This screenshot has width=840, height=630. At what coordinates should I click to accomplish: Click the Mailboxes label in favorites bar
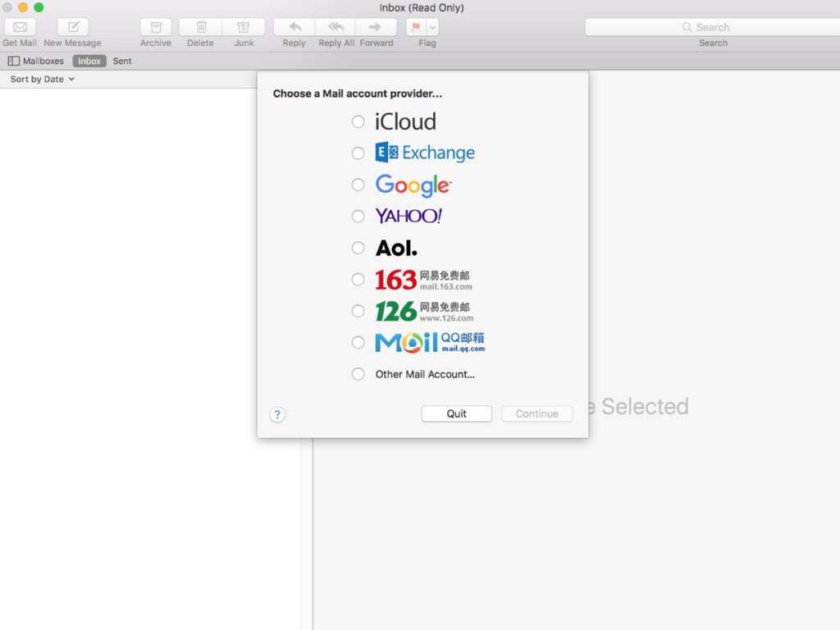[43, 61]
